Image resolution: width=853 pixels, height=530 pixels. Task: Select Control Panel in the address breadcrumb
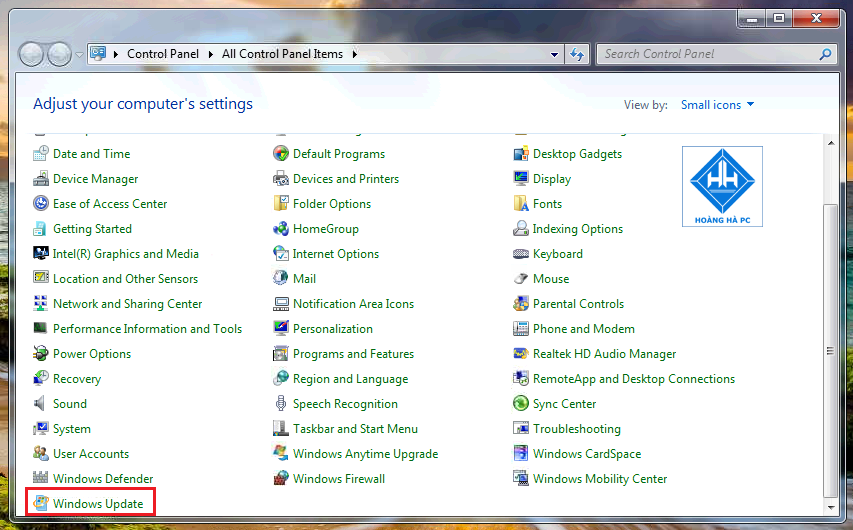coord(163,54)
